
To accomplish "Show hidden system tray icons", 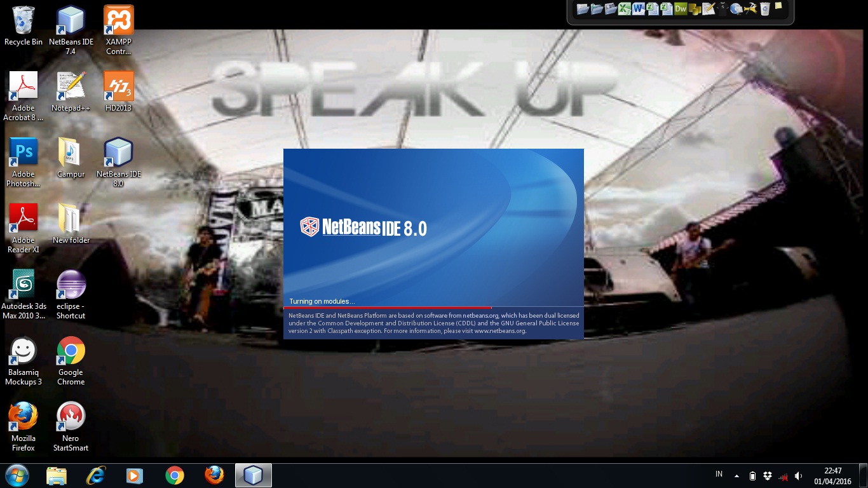I will tap(736, 475).
